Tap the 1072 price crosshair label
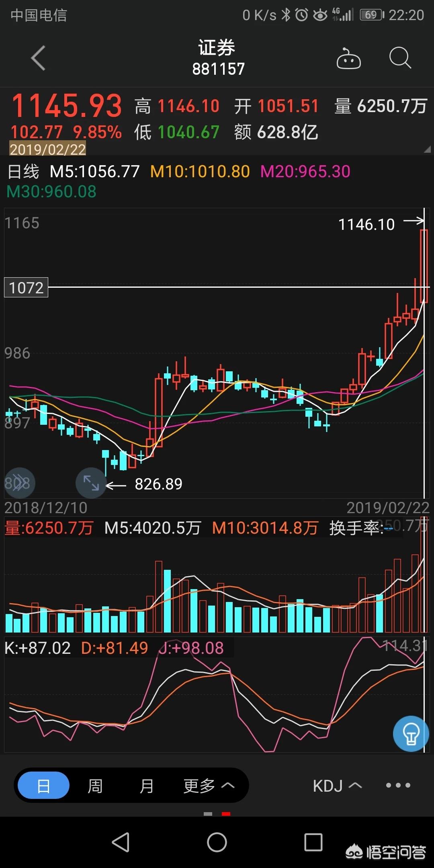 tap(26, 287)
